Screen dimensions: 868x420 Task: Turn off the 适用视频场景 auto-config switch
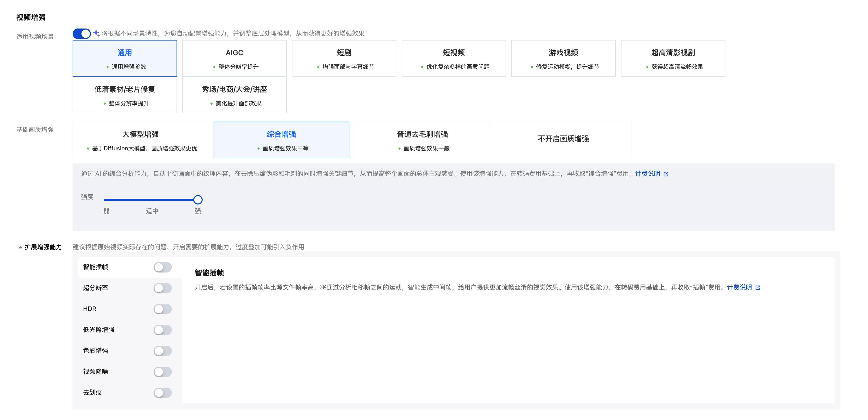pos(81,34)
